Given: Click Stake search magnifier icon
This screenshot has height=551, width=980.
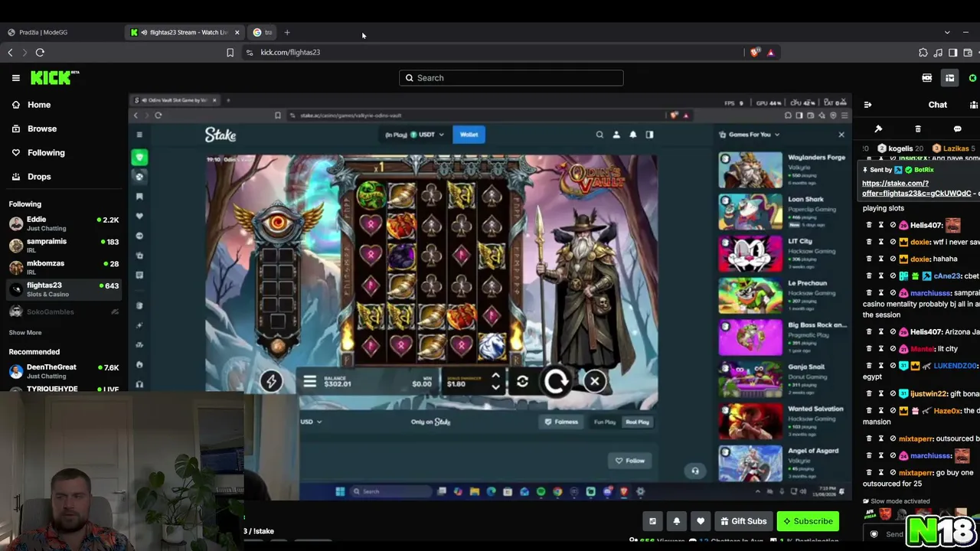Looking at the screenshot, I should tap(599, 135).
